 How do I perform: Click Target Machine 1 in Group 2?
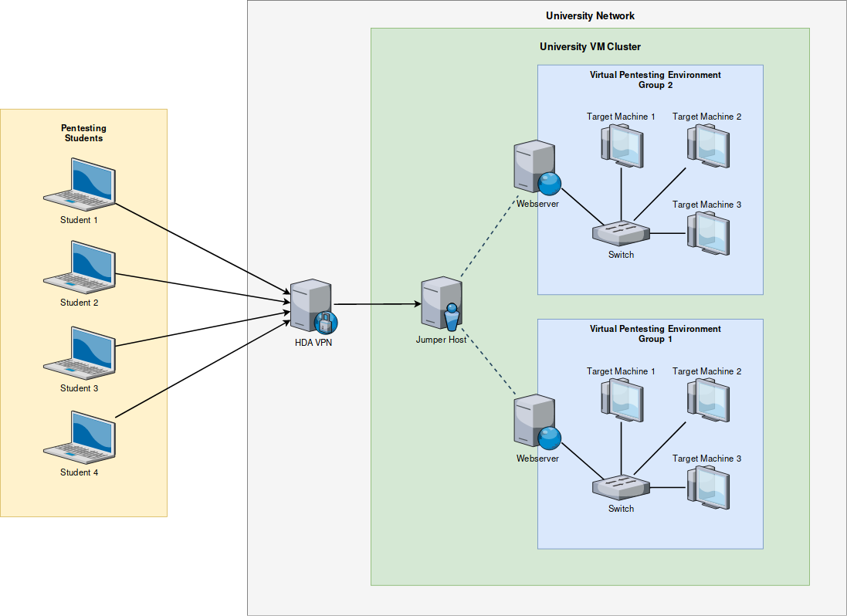(622, 145)
